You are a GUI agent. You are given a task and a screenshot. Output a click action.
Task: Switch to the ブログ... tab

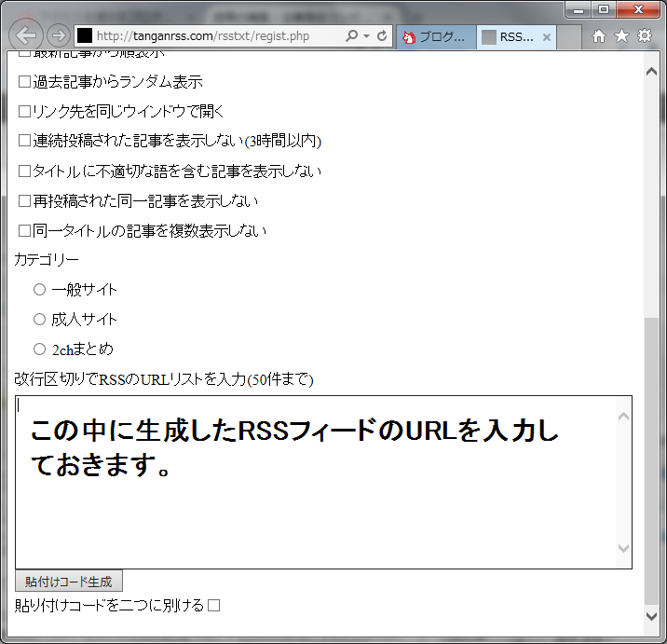436,37
